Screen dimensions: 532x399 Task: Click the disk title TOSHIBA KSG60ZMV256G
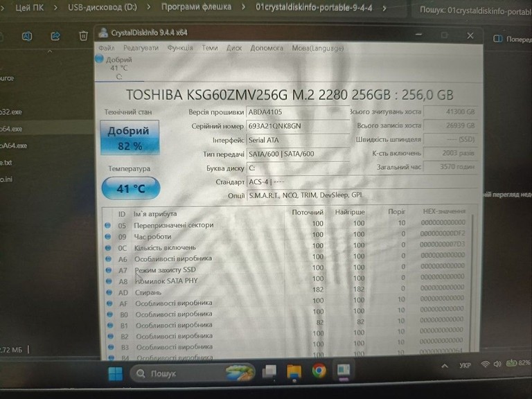coord(290,95)
